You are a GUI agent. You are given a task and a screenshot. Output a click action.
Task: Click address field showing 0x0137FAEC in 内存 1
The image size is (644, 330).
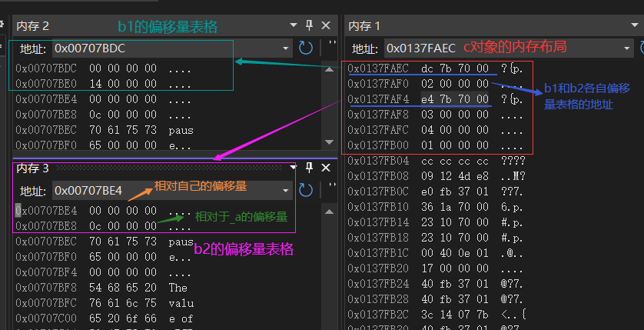coord(503,48)
